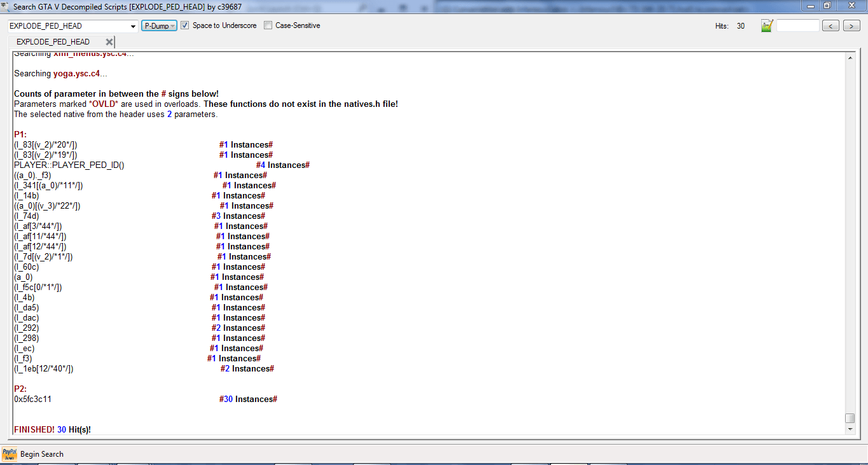Click the vertical scrollbar thumb
Image resolution: width=868 pixels, height=465 pixels.
point(850,418)
